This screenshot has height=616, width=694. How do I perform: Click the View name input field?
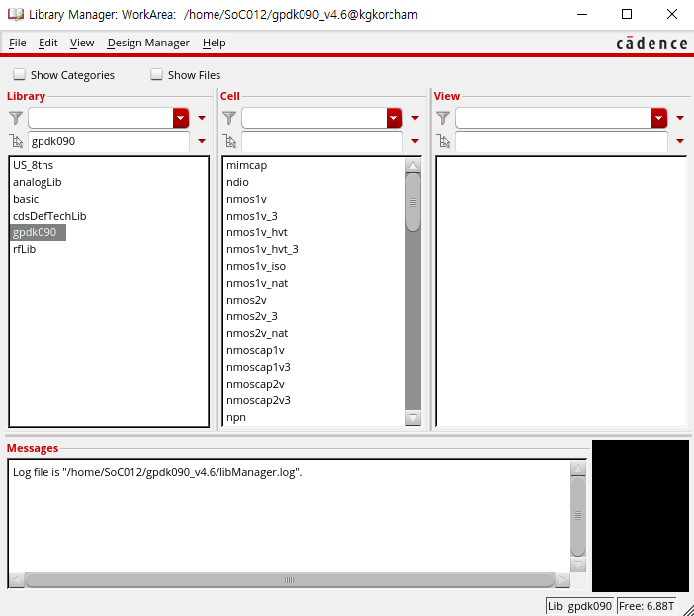[x=562, y=141]
